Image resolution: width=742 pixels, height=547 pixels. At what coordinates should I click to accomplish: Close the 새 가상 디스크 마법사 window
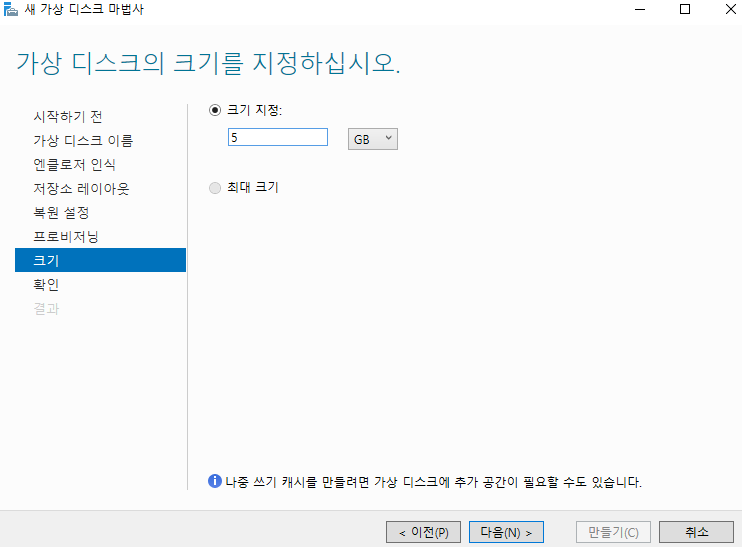[x=731, y=9]
